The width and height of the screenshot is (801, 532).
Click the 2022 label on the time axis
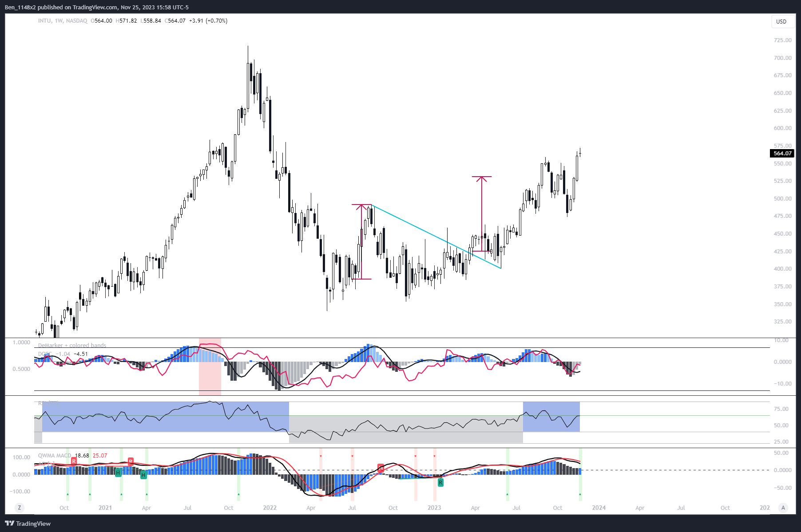tap(270, 508)
